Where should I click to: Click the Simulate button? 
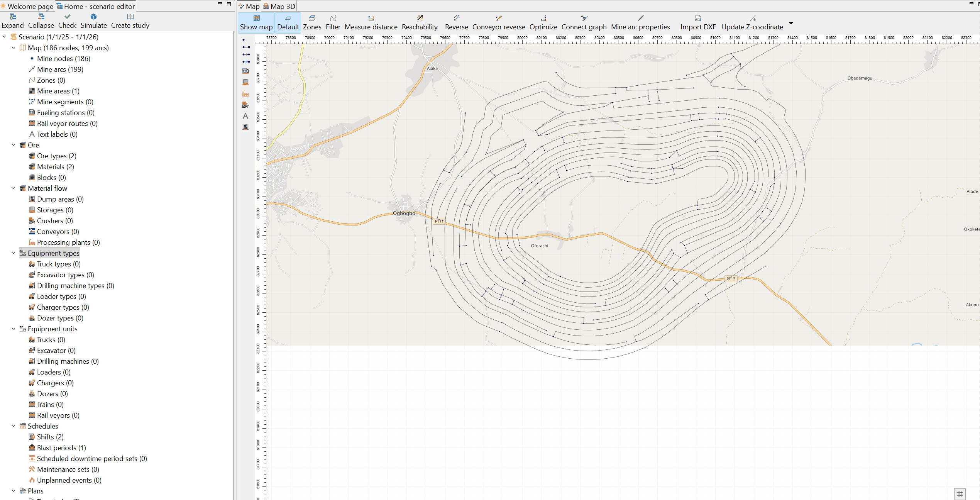click(93, 21)
